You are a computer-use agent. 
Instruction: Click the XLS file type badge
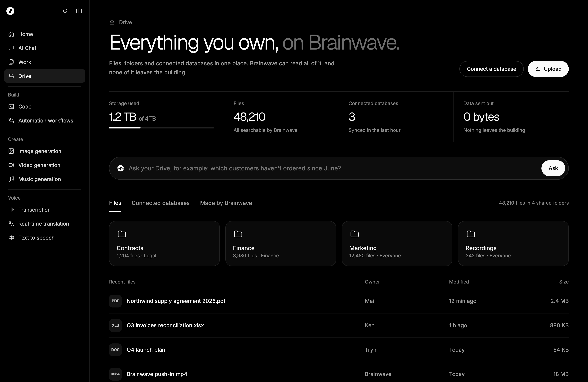[115, 325]
